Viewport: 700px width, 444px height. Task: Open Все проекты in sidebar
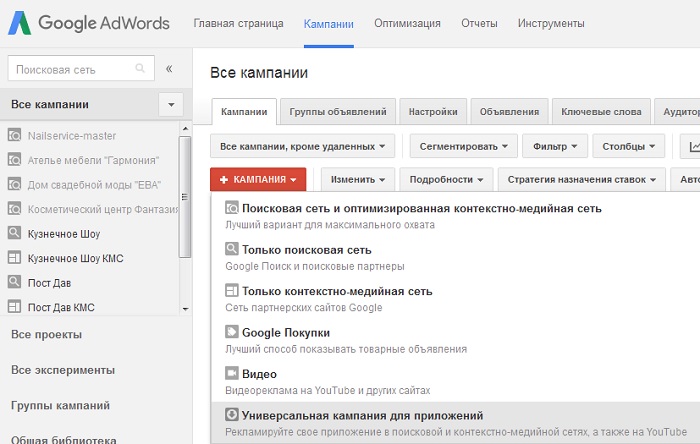coord(46,334)
